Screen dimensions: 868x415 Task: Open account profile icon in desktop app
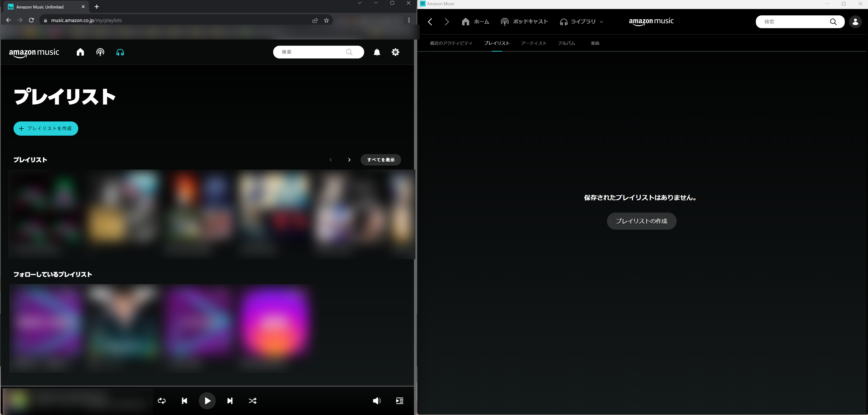pyautogui.click(x=855, y=22)
